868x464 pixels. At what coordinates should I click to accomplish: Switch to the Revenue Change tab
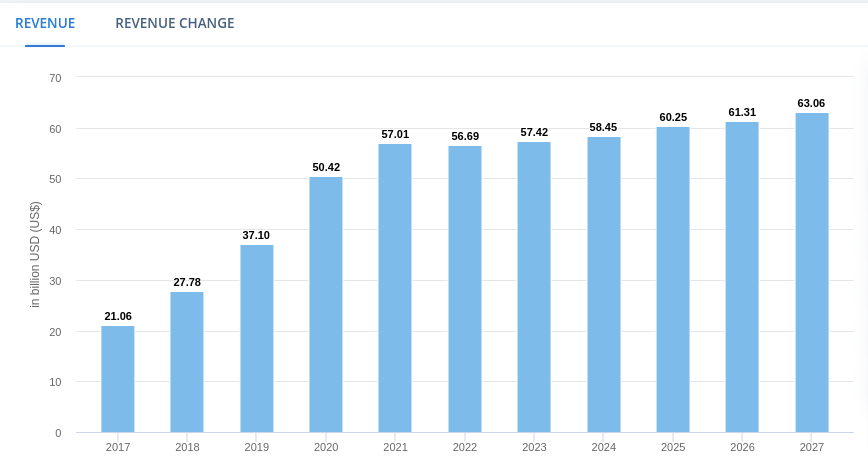(174, 23)
